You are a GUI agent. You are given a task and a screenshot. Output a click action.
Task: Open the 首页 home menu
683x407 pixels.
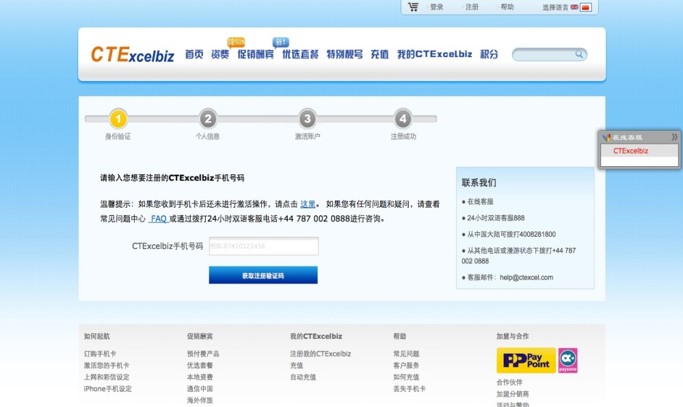(194, 54)
